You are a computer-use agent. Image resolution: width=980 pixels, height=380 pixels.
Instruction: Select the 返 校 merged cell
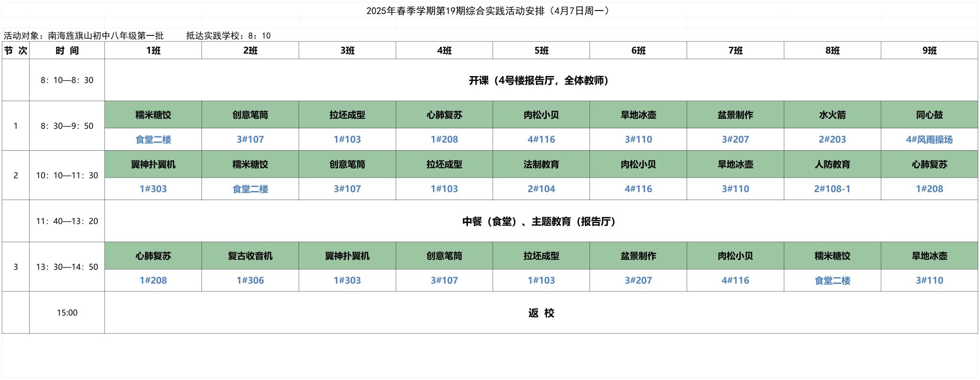[541, 313]
